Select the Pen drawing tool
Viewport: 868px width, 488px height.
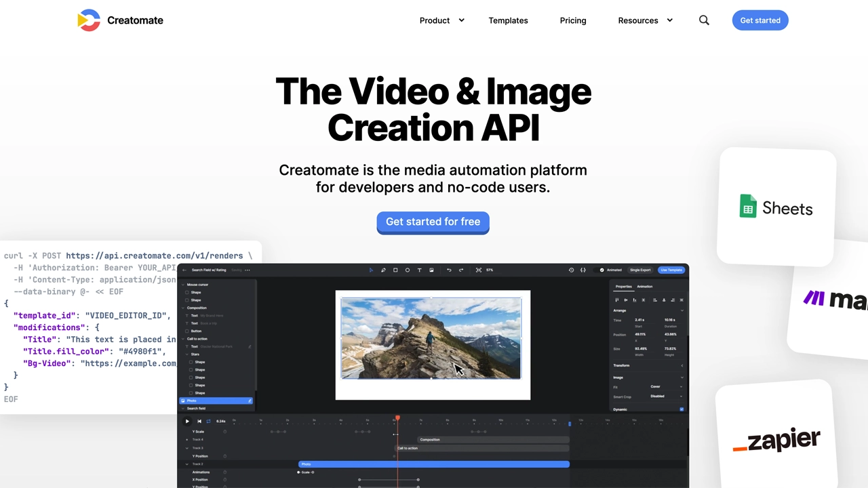383,270
